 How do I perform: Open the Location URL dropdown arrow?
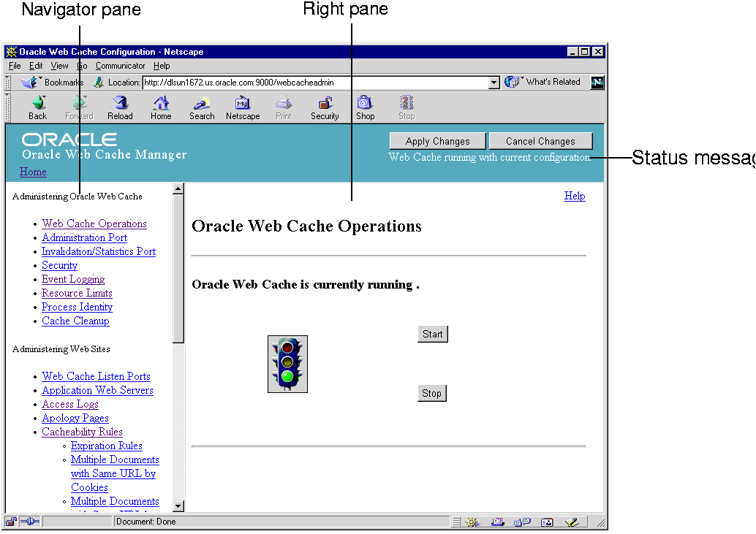click(x=494, y=83)
